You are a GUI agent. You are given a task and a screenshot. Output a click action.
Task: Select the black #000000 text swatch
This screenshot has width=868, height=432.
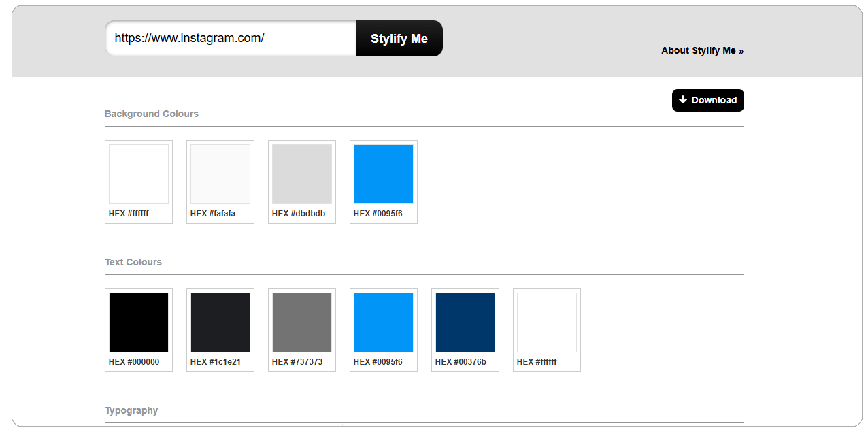coord(139,322)
